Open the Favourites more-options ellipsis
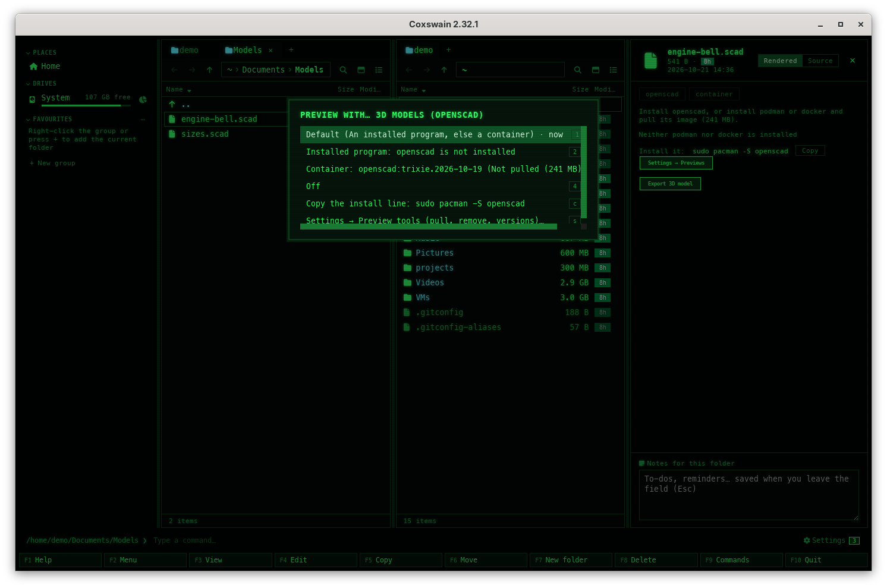 pos(143,120)
